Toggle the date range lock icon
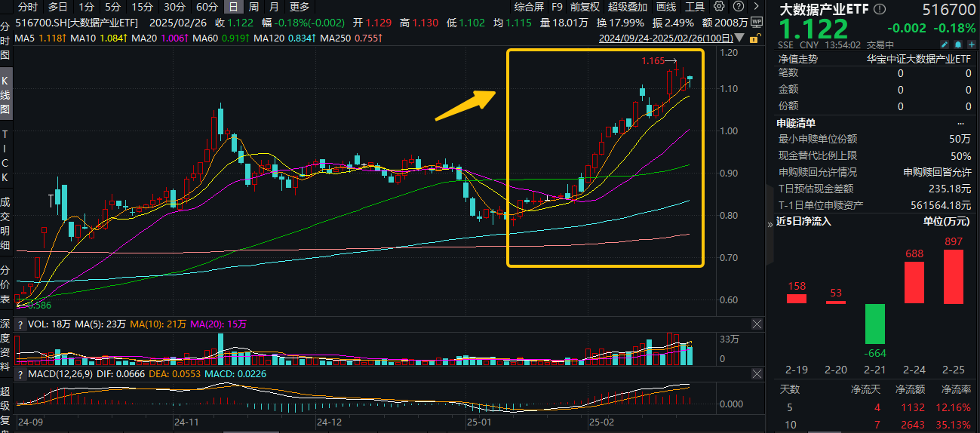The width and height of the screenshot is (980, 433). (x=754, y=37)
